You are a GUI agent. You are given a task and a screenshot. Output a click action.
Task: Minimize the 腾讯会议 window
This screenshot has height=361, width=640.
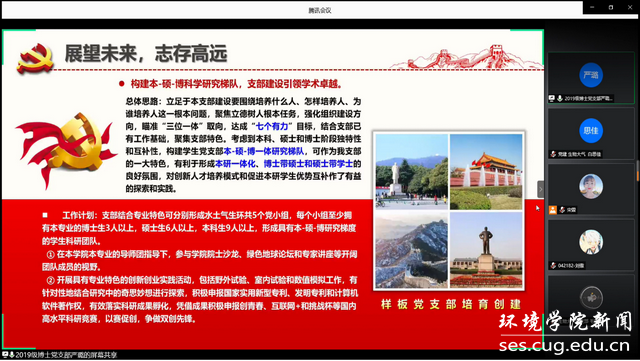[592, 7]
